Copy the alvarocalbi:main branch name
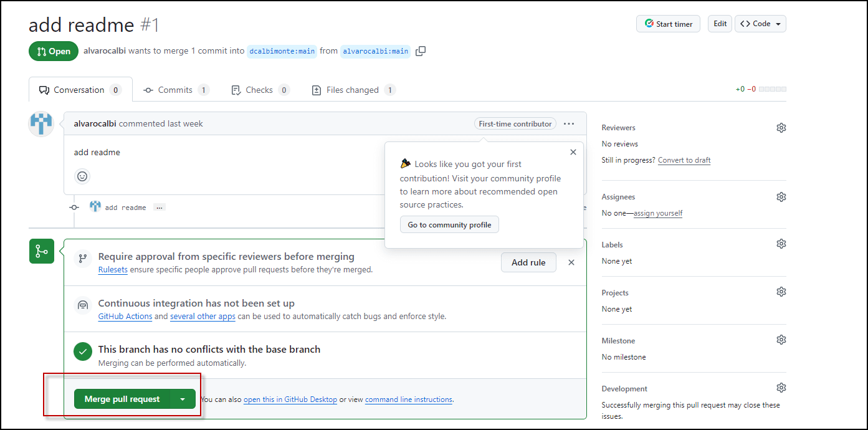868x430 pixels. tap(421, 51)
